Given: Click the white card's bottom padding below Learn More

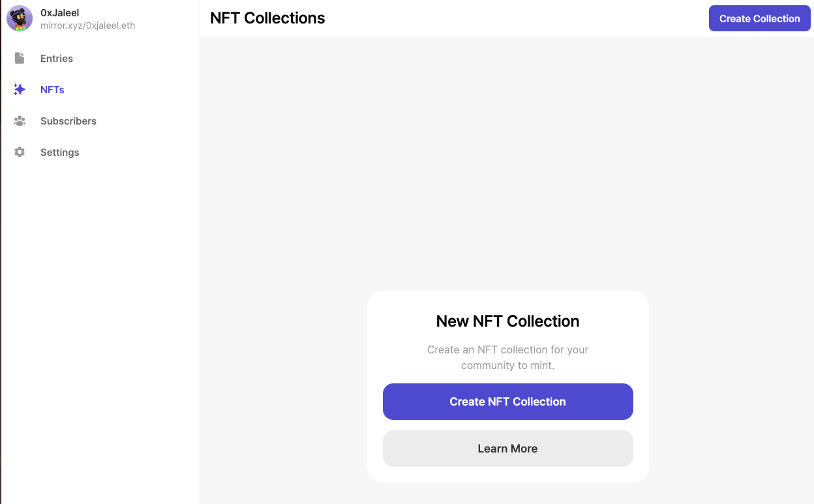Looking at the screenshot, I should pyautogui.click(x=507, y=475).
